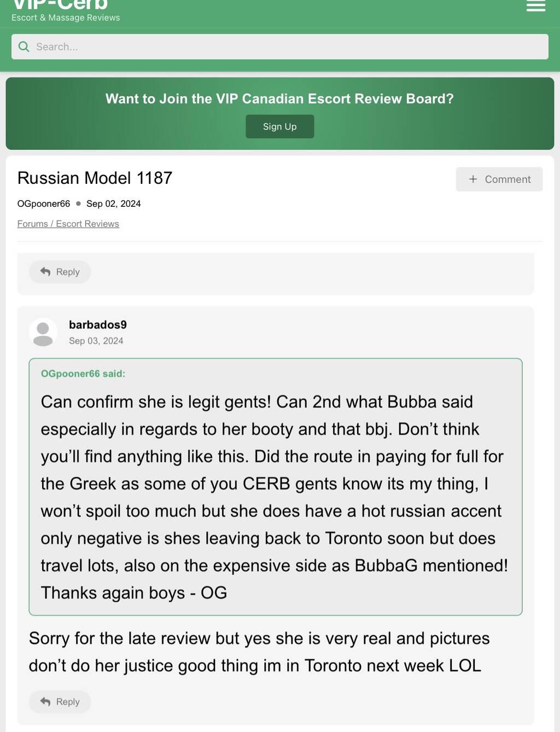Click the "OGpooner66 said:" quote header
Image resolution: width=560 pixels, height=732 pixels.
(x=83, y=374)
